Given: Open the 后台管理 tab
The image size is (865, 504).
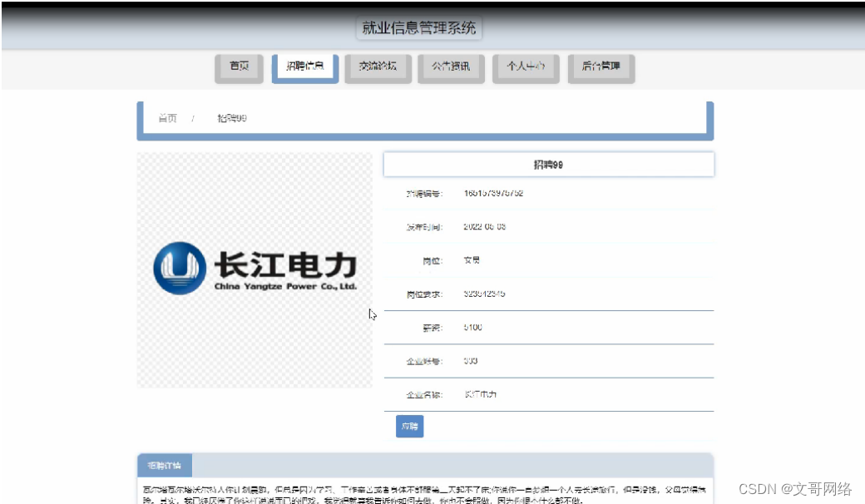Looking at the screenshot, I should 601,68.
